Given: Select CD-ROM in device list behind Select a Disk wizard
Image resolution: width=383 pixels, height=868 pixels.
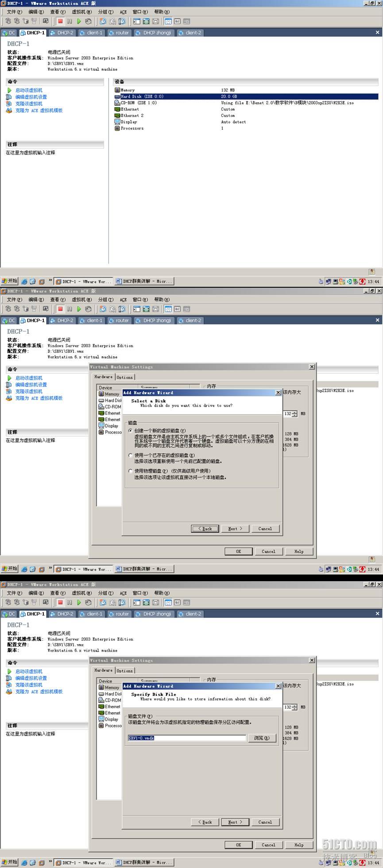Looking at the screenshot, I should [x=110, y=407].
